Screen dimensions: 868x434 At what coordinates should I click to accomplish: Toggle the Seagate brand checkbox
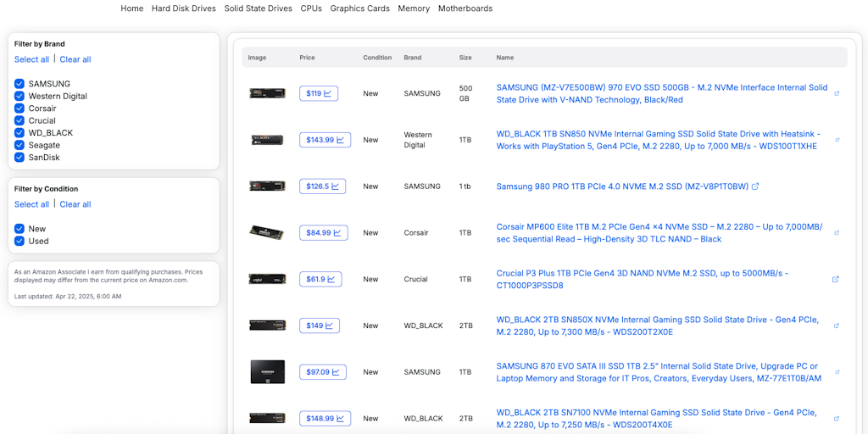(x=19, y=145)
